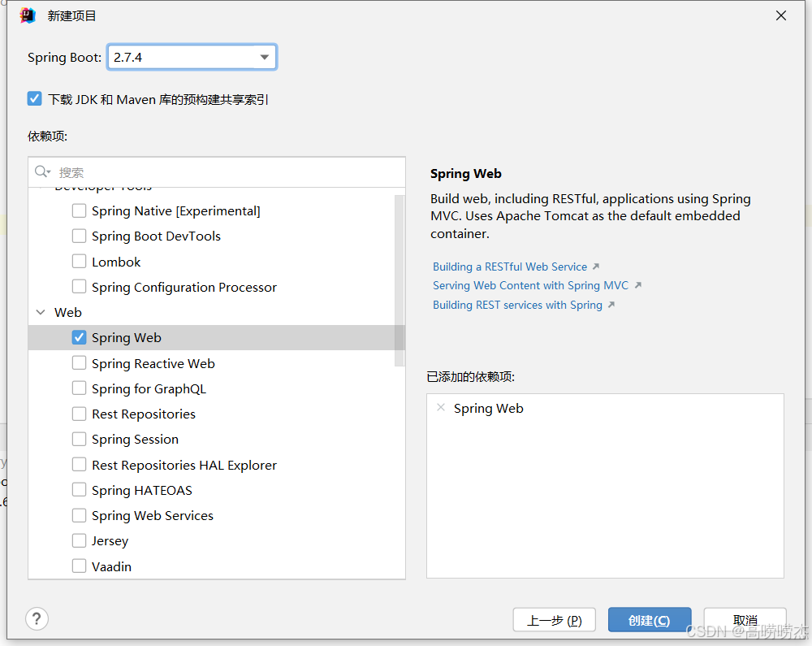Open arrow icon beside Building a RESTful Web Service
Screen dimensions: 812x646
pyautogui.click(x=596, y=267)
